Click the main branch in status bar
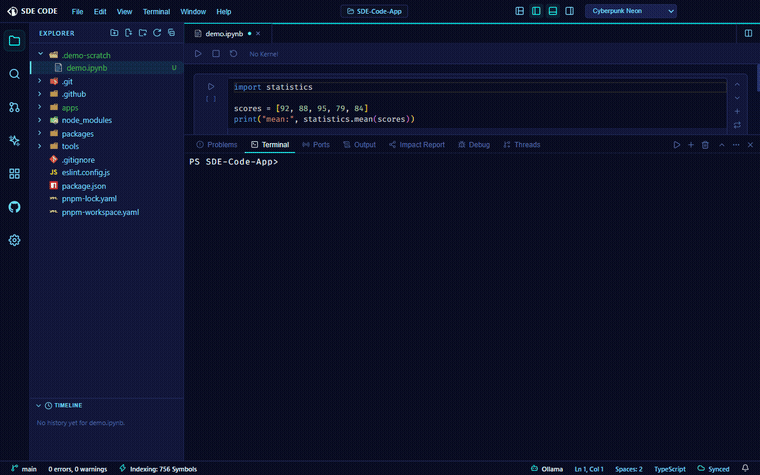The height and width of the screenshot is (475, 760). (24, 469)
